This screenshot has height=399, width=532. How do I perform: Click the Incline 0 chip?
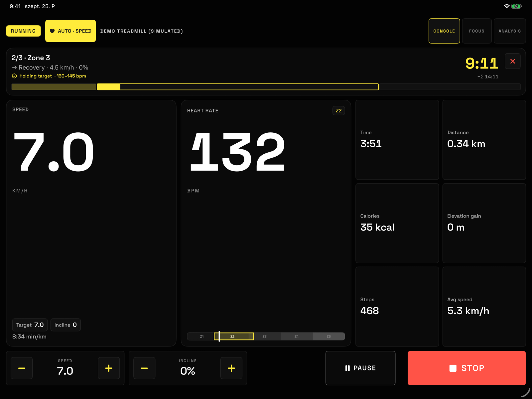click(66, 325)
